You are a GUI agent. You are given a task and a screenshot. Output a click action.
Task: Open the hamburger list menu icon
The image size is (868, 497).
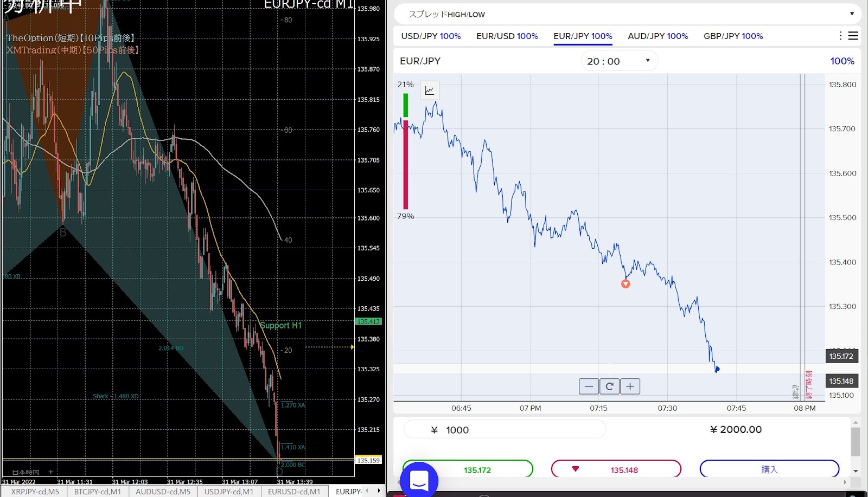tap(853, 36)
